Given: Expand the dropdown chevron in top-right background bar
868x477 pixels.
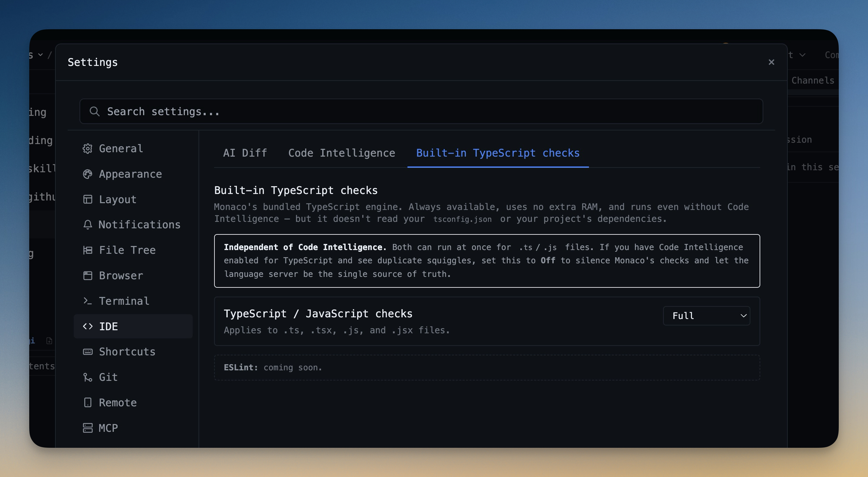Looking at the screenshot, I should point(802,55).
